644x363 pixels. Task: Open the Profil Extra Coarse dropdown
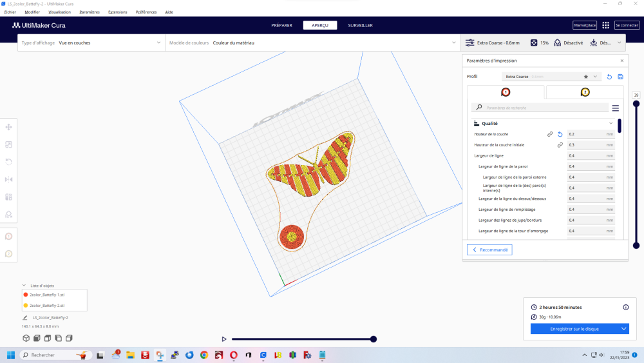click(551, 77)
